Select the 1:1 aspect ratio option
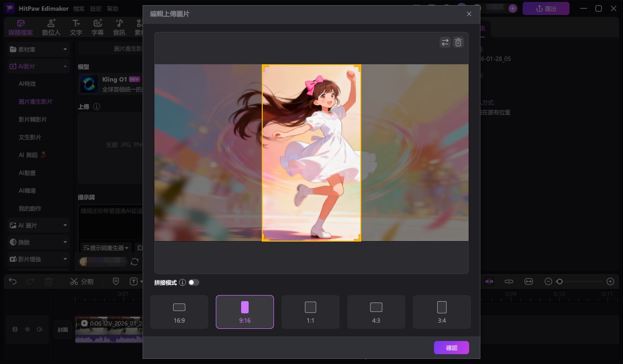 coord(310,311)
